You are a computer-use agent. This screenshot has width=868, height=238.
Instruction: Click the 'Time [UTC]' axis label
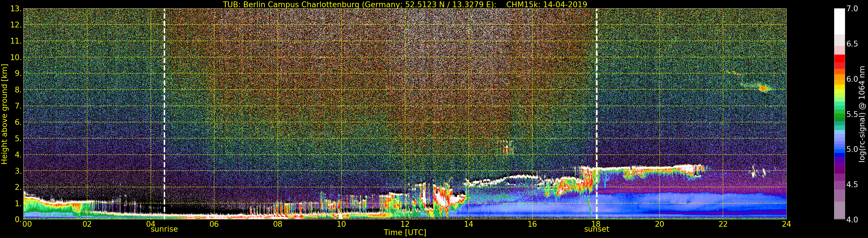pos(405,232)
